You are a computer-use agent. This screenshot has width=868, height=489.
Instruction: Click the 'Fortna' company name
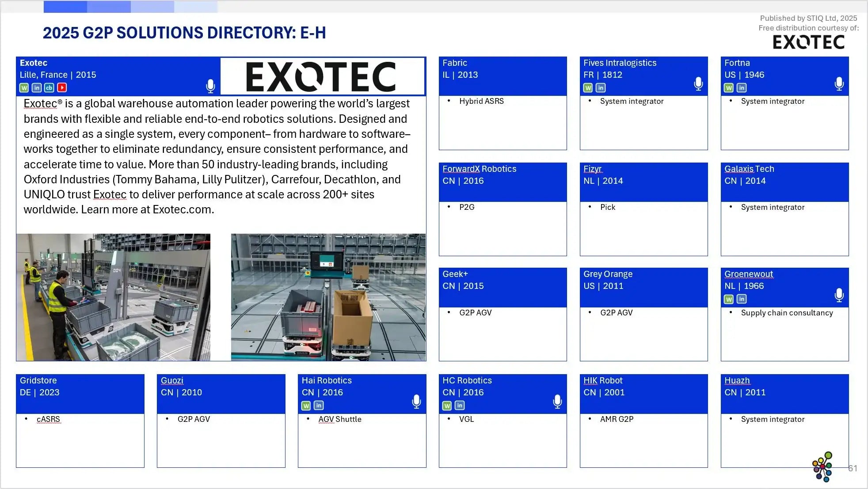tap(737, 63)
